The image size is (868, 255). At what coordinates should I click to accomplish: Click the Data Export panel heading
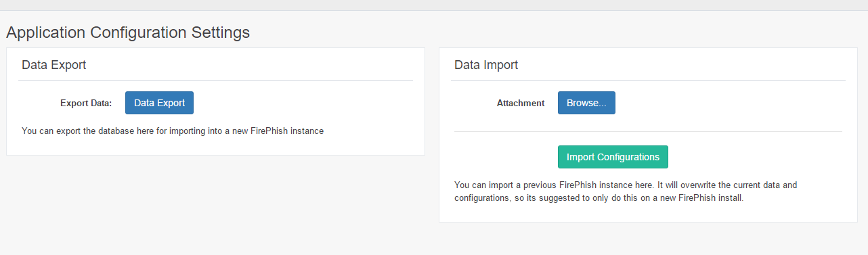pos(53,65)
